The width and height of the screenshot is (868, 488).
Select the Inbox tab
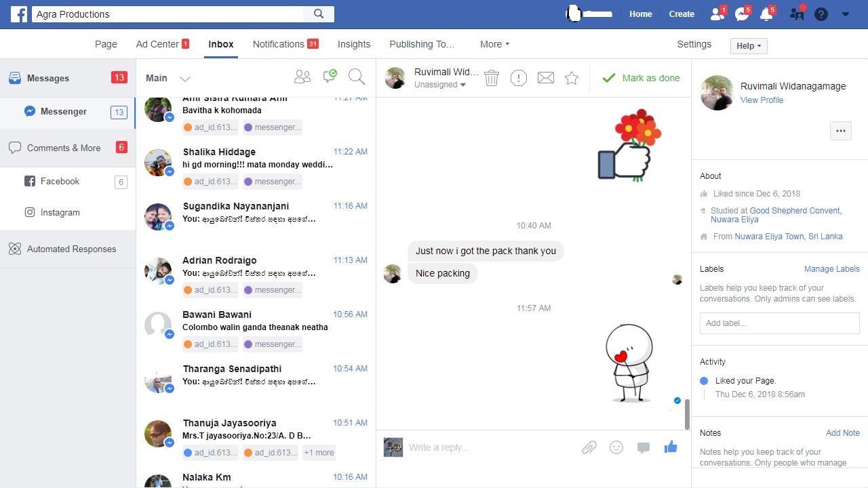tap(221, 44)
